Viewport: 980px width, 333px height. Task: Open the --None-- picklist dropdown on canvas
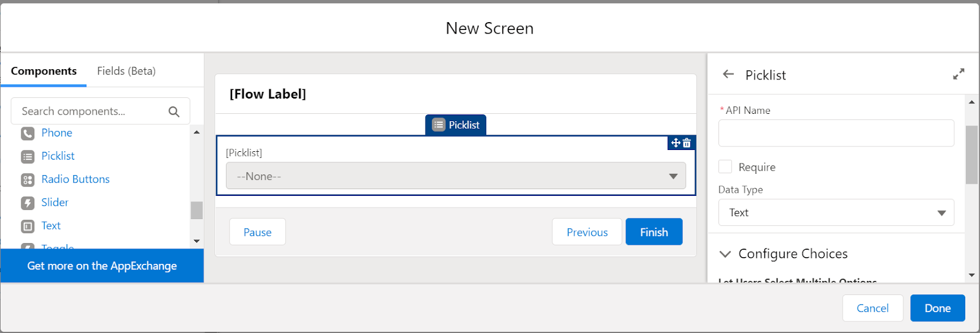(456, 176)
